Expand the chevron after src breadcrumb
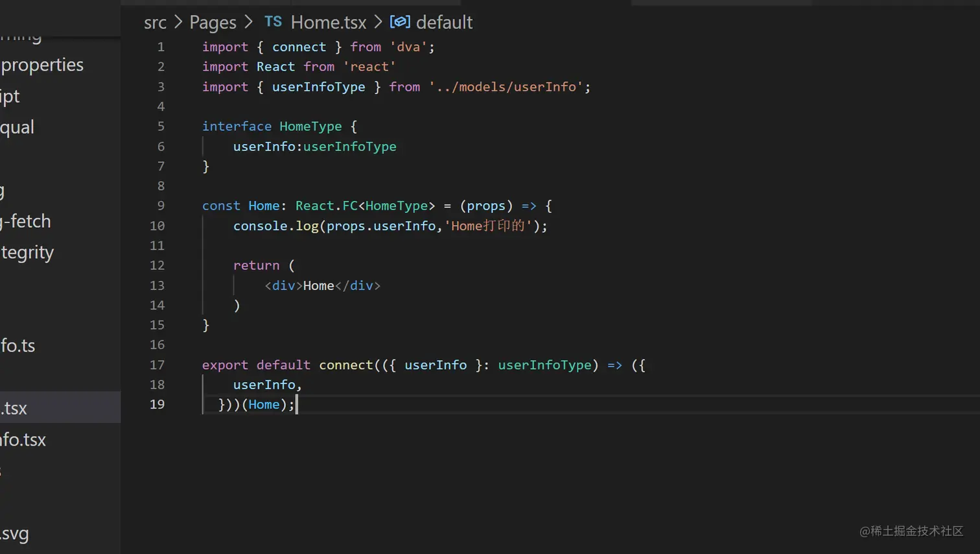 (x=178, y=23)
